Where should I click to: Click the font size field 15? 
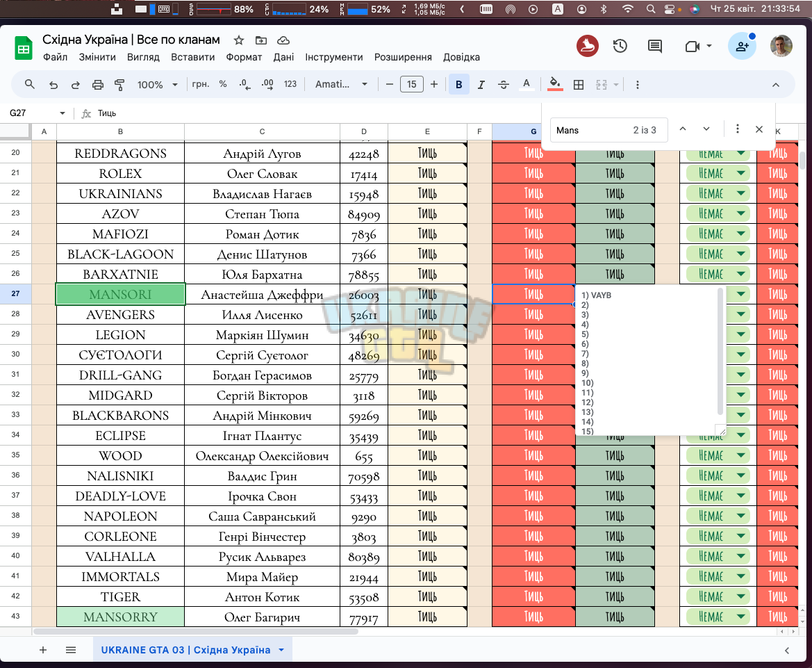(x=412, y=85)
